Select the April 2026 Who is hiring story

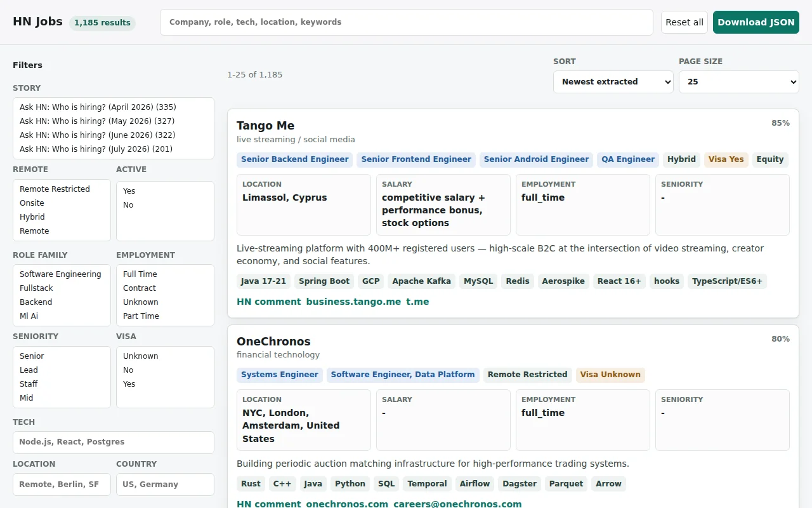point(114,107)
